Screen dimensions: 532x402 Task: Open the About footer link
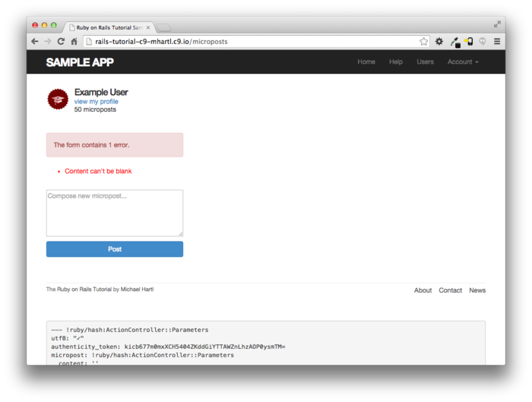423,290
